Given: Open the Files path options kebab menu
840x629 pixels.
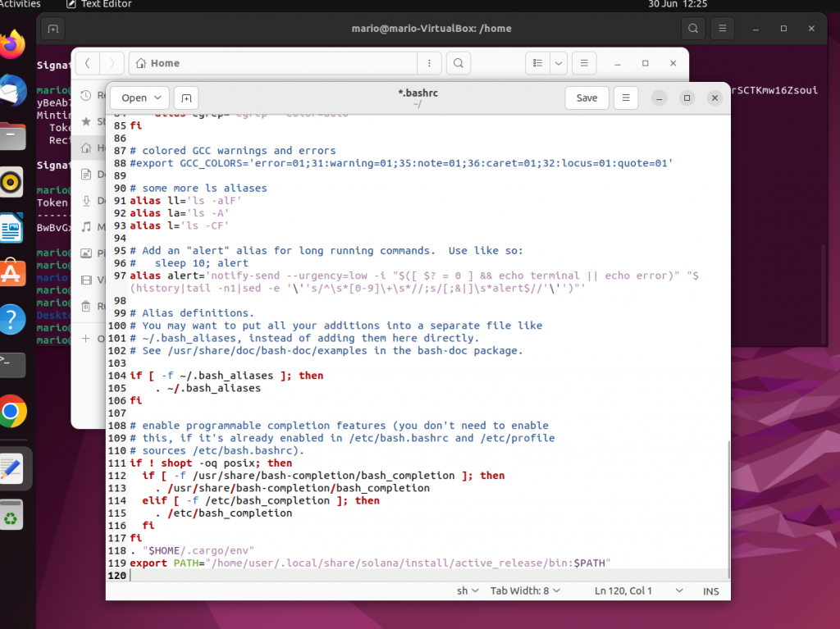Looking at the screenshot, I should [429, 63].
